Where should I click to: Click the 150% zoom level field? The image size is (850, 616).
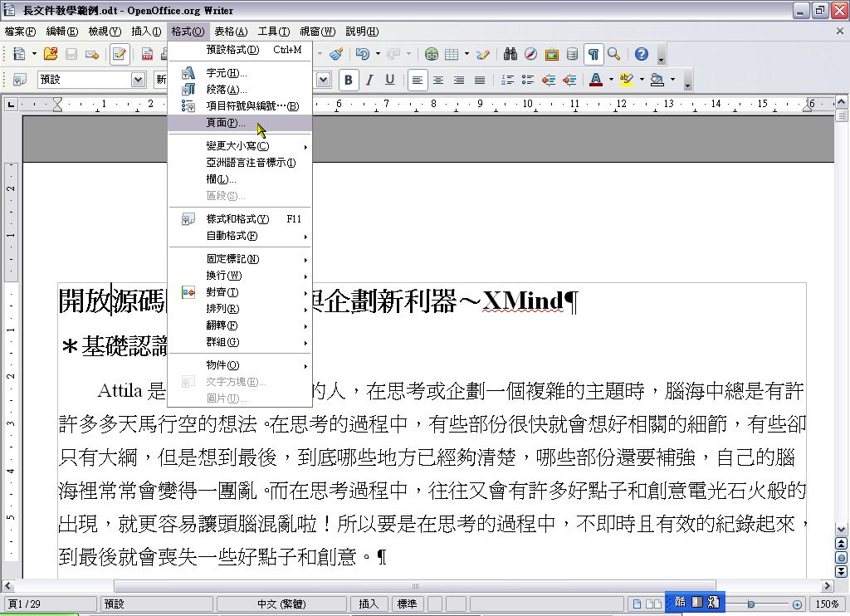828,604
